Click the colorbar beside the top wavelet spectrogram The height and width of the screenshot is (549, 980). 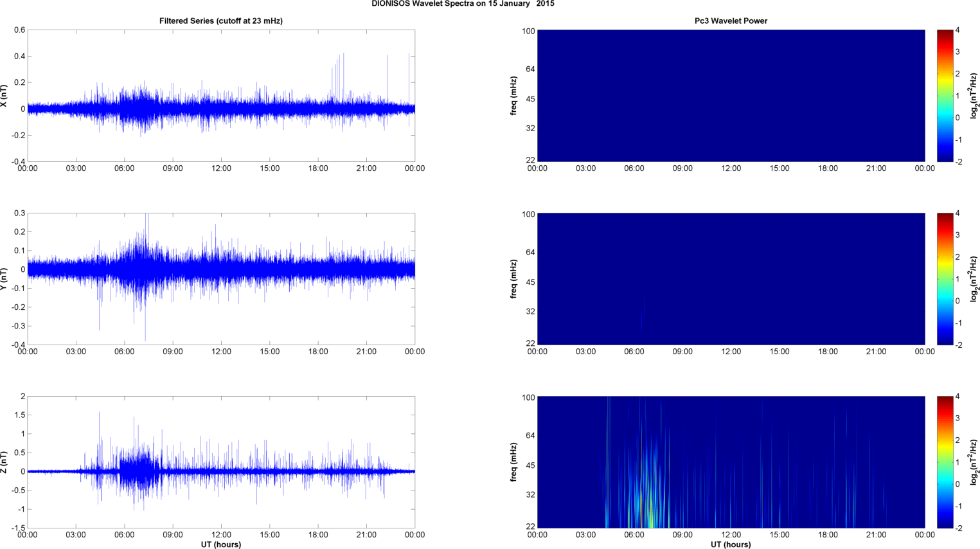945,96
